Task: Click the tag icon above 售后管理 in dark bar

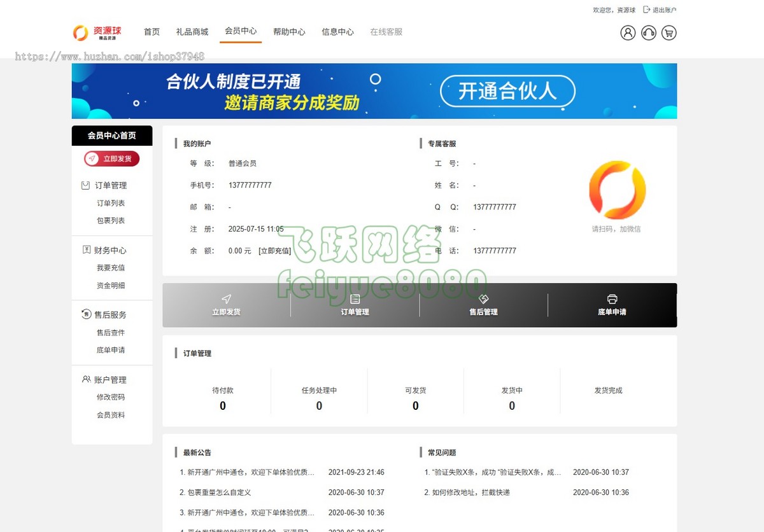Action: pos(483,298)
